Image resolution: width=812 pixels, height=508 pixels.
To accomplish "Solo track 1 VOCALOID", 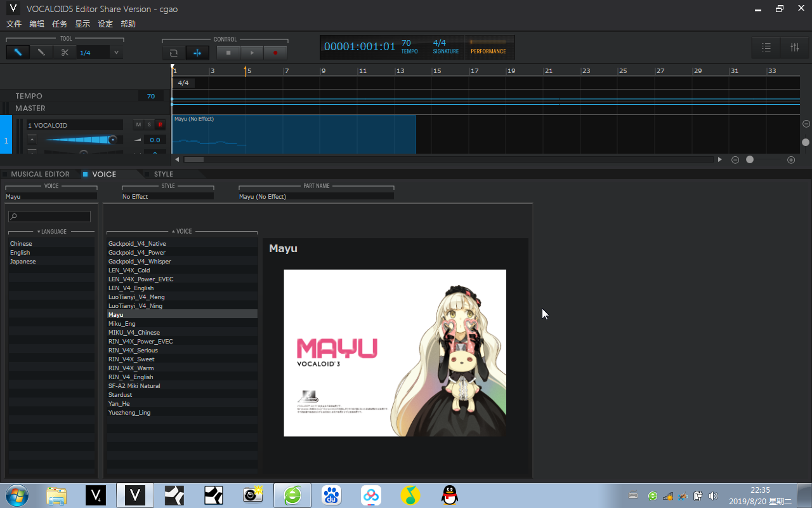I will pyautogui.click(x=149, y=124).
